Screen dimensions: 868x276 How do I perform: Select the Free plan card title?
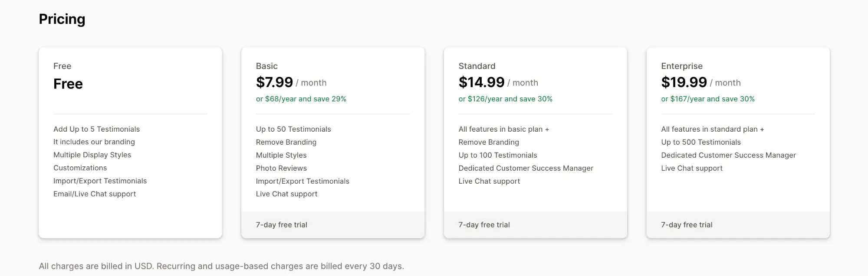pyautogui.click(x=62, y=66)
